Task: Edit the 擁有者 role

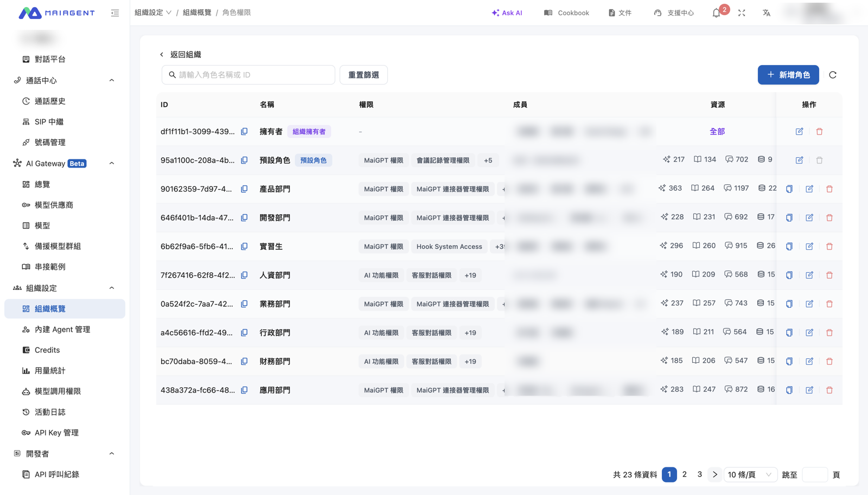Action: [x=799, y=131]
